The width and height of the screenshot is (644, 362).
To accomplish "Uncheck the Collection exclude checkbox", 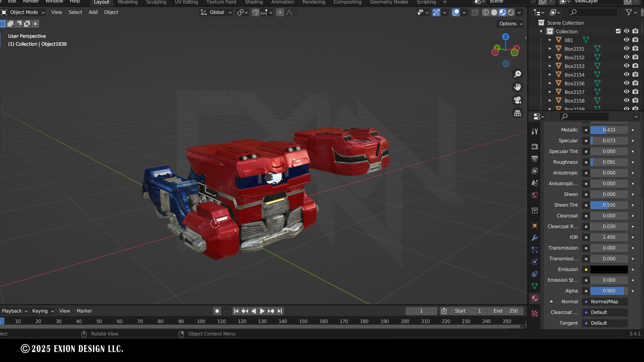I will coord(618,31).
